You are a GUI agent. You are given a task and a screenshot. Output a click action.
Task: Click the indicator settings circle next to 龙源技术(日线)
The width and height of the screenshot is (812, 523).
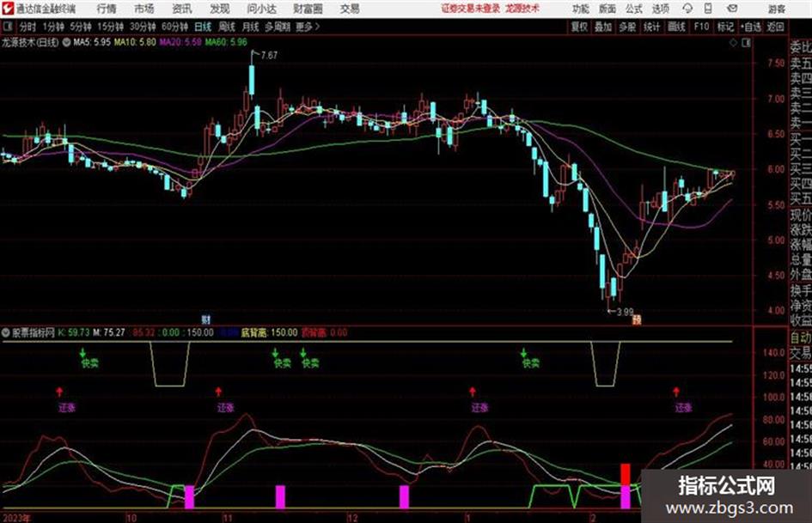[66, 42]
